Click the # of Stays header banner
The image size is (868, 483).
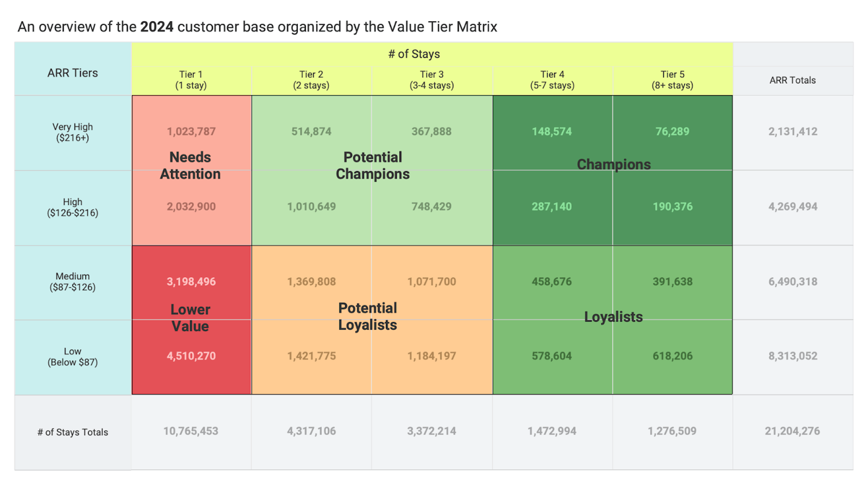point(414,54)
